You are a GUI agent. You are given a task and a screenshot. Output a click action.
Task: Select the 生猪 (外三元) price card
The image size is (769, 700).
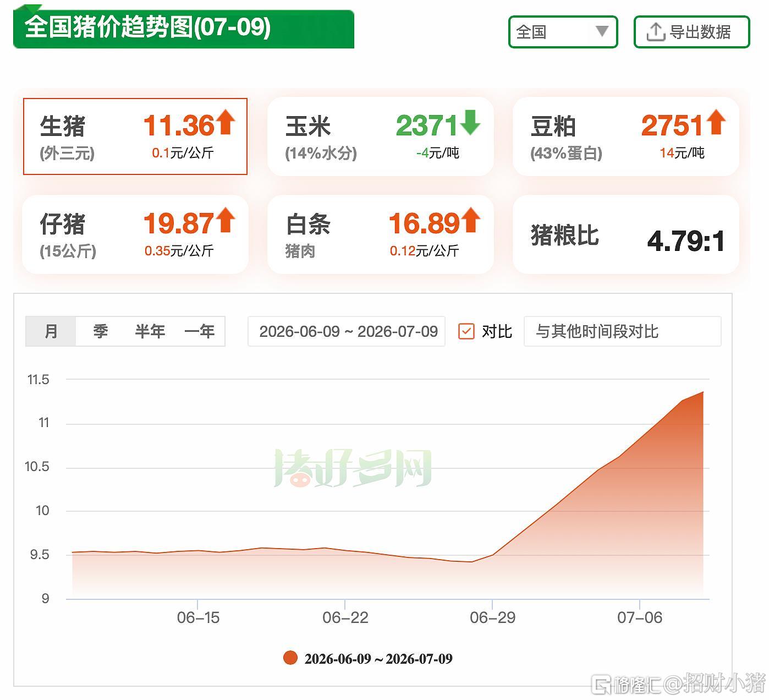click(135, 136)
